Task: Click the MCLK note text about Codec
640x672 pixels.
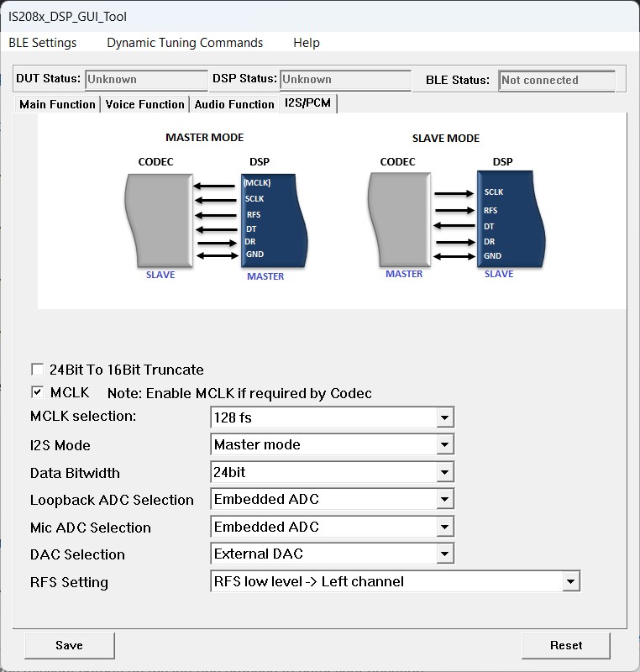Action: 239,393
